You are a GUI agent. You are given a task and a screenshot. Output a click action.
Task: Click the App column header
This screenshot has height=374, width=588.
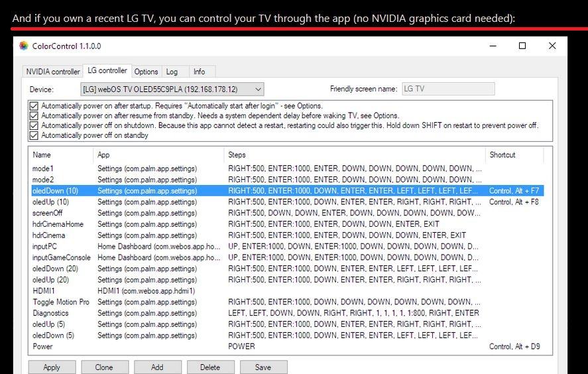158,155
